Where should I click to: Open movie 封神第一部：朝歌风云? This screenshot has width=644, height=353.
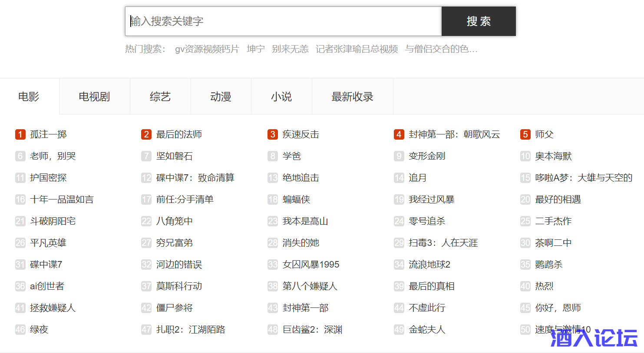[x=454, y=134]
